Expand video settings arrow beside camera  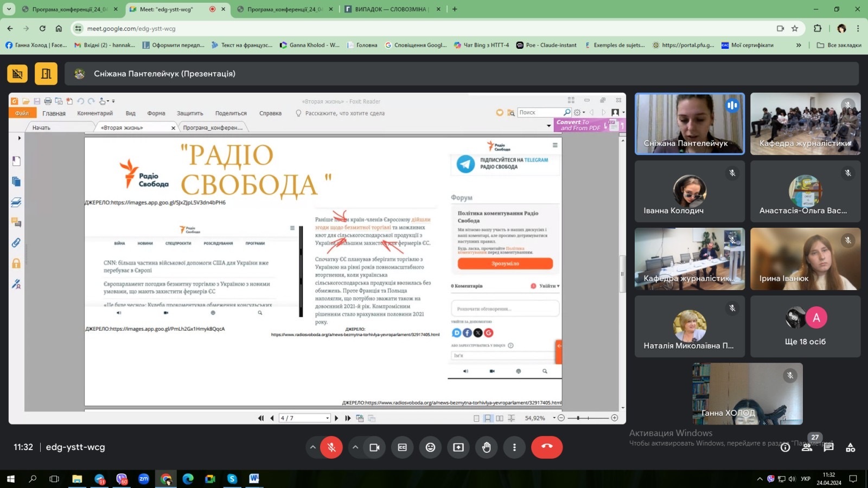pos(355,447)
